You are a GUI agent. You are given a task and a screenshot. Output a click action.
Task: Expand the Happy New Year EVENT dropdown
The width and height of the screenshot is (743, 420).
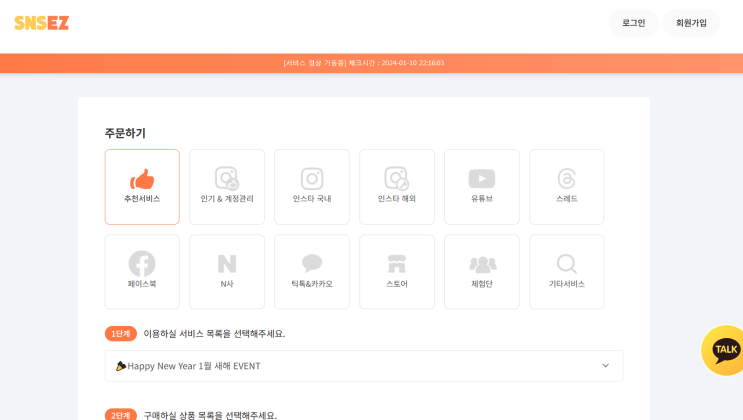pyautogui.click(x=364, y=366)
